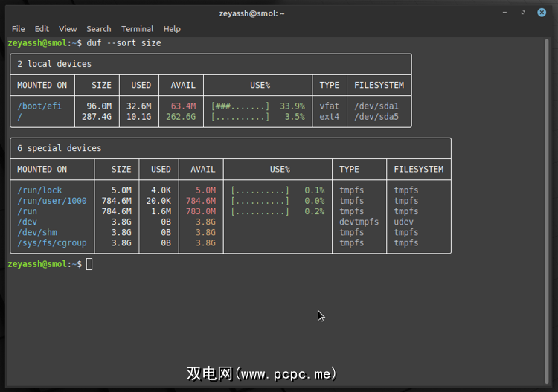
Task: Open the View menu
Action: tap(68, 29)
